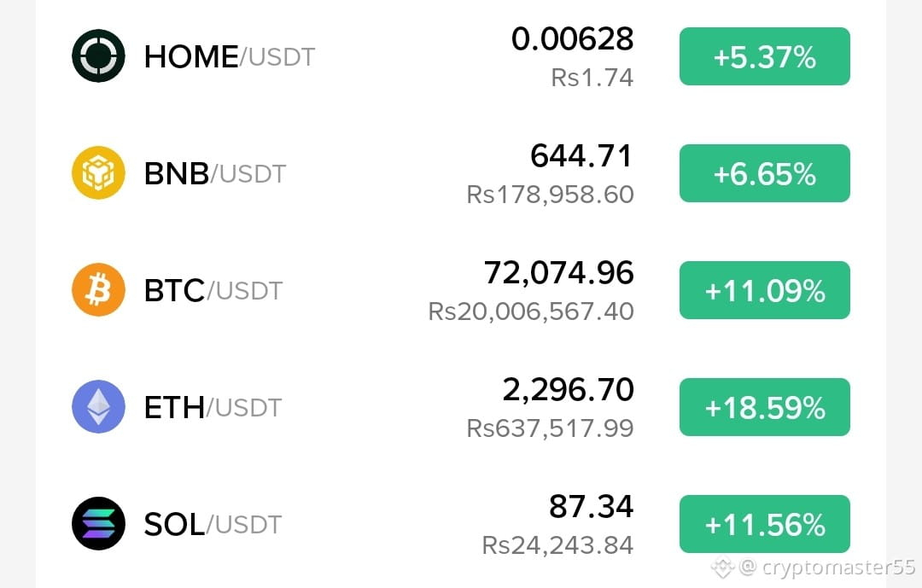Tap the +6.65% change badge

764,173
